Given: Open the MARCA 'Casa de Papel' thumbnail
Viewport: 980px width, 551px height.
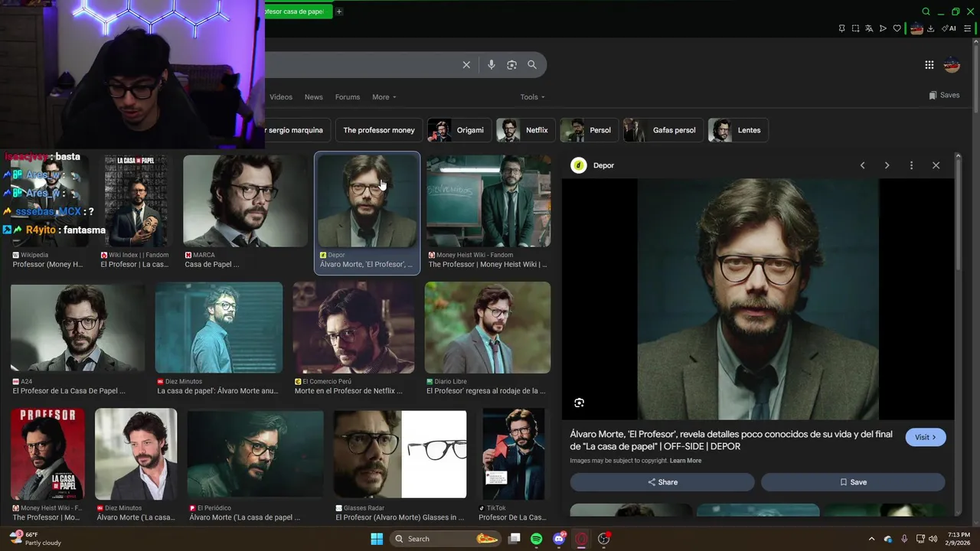Looking at the screenshot, I should [x=245, y=201].
